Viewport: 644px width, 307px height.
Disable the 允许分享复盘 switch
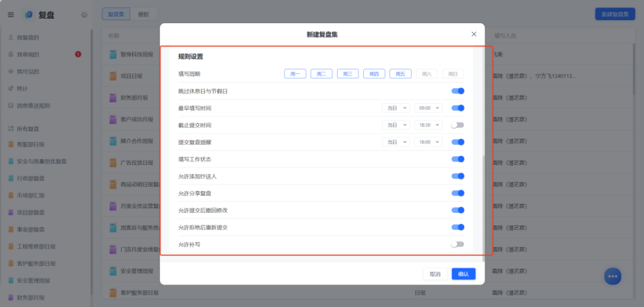(457, 193)
